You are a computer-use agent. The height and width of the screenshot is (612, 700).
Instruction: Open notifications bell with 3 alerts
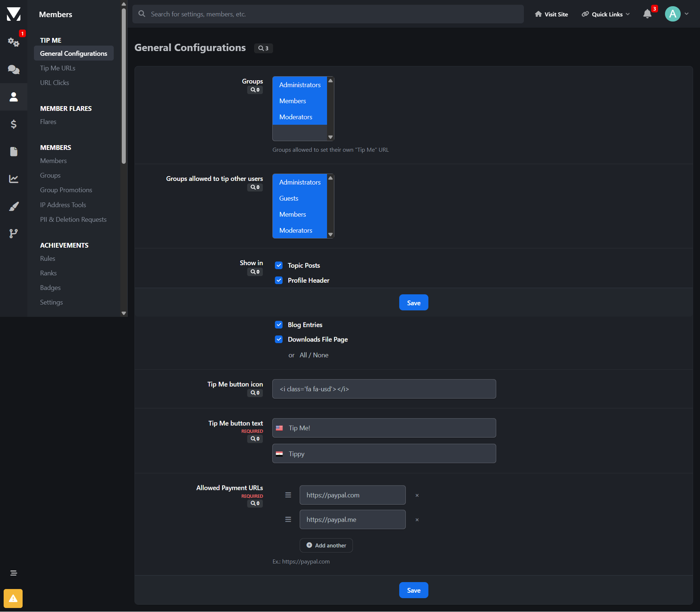click(647, 14)
